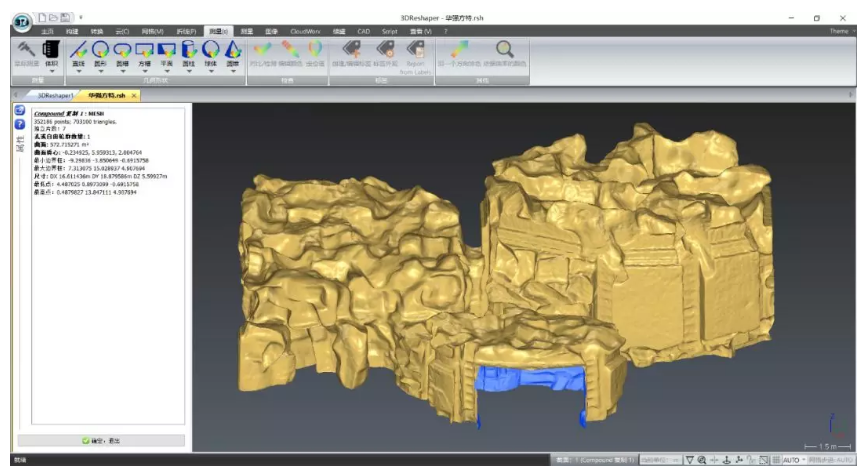Click the magnifier icon in the ribbon

click(505, 49)
